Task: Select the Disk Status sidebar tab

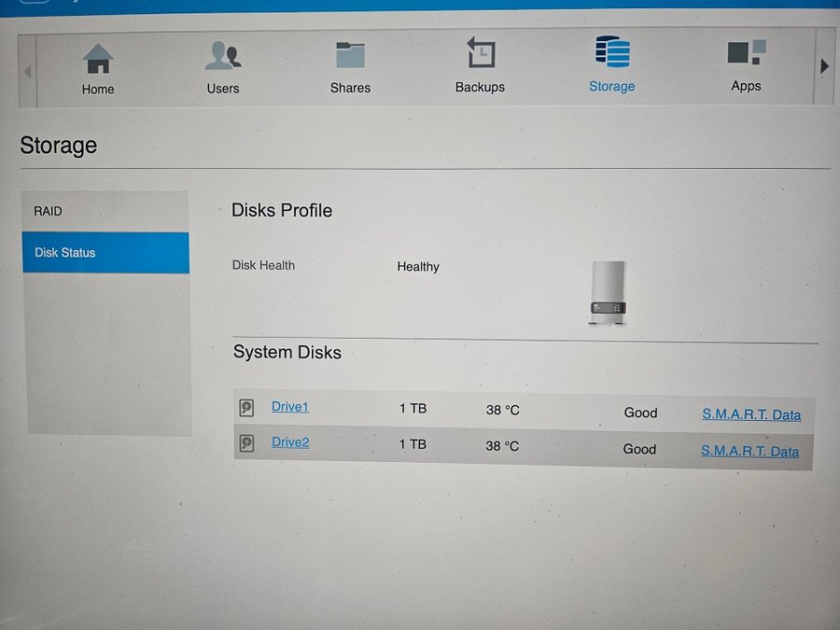Action: 65,253
